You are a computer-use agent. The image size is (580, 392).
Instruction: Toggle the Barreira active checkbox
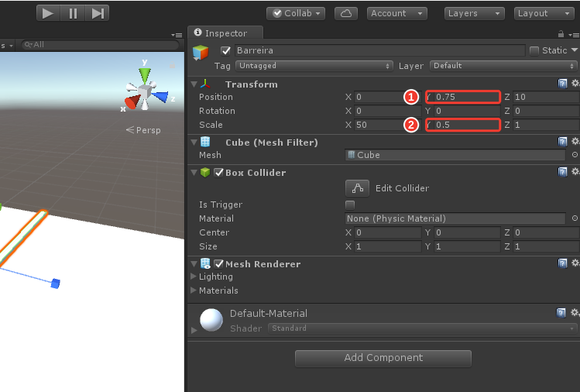coord(225,50)
